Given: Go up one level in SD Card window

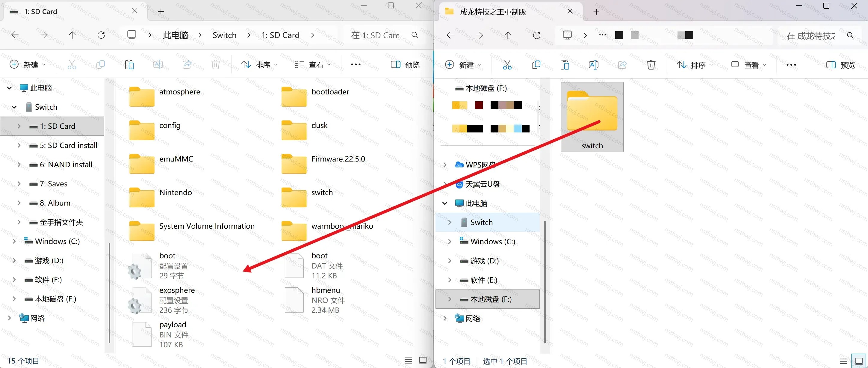Looking at the screenshot, I should point(72,35).
